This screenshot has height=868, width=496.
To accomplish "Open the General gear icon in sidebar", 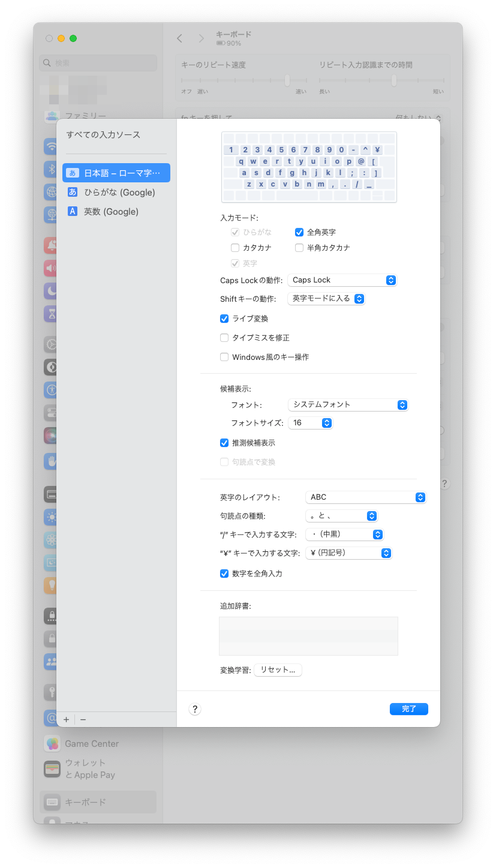I will click(52, 344).
